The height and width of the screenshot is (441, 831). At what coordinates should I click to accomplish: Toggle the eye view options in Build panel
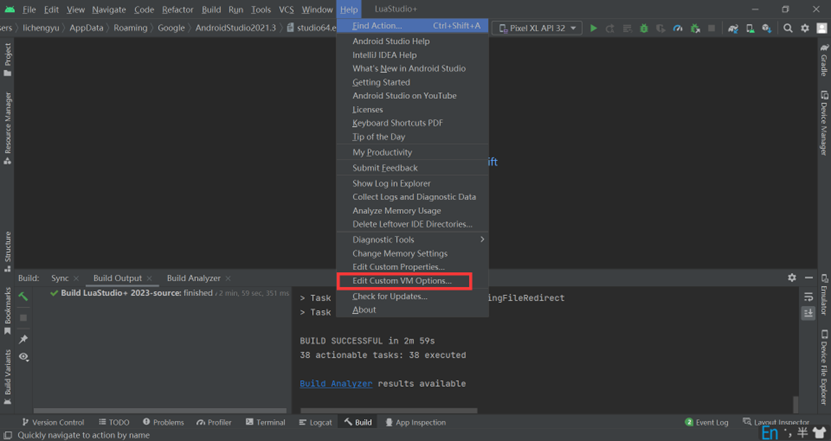(x=23, y=357)
